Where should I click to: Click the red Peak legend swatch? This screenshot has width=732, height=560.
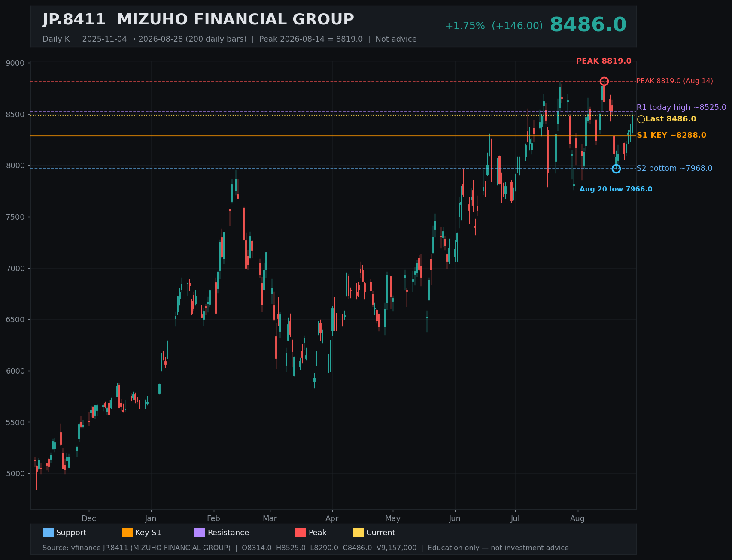pos(301,533)
